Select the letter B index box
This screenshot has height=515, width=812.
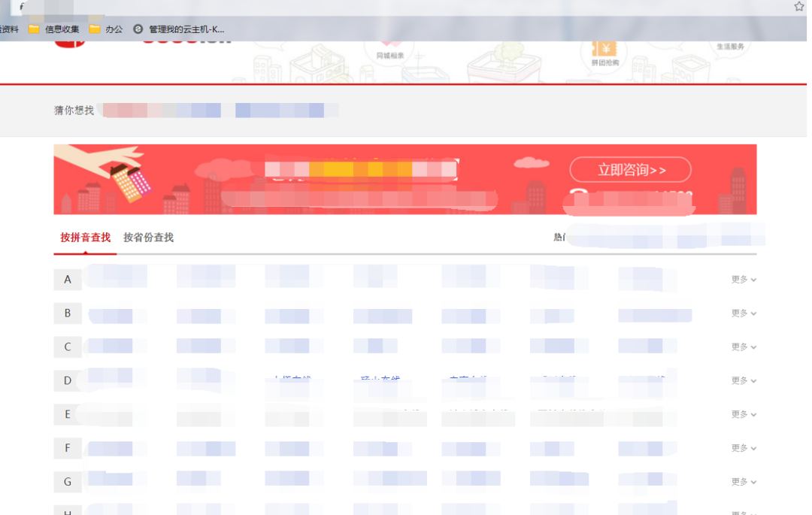[x=68, y=314]
